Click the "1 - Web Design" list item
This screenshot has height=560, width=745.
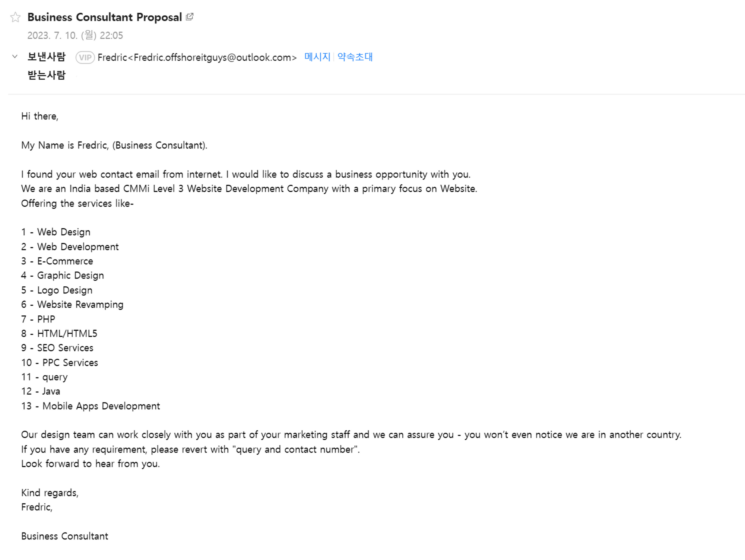point(56,232)
